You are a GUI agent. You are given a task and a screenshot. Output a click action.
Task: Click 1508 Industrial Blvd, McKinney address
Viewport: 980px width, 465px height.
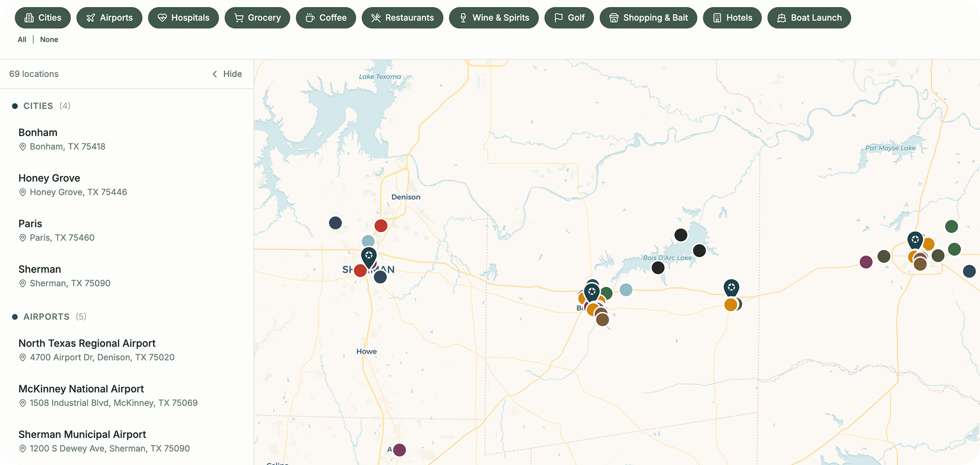coord(114,403)
